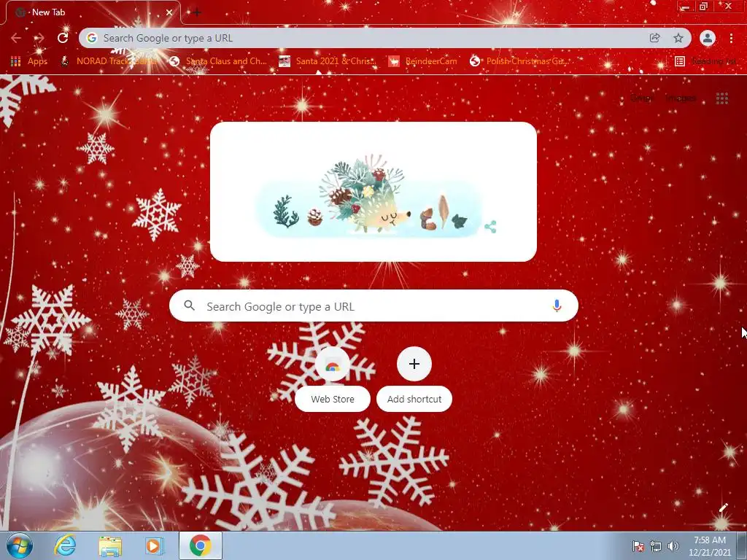
Task: Click the Add shortcut label
Action: pos(414,399)
